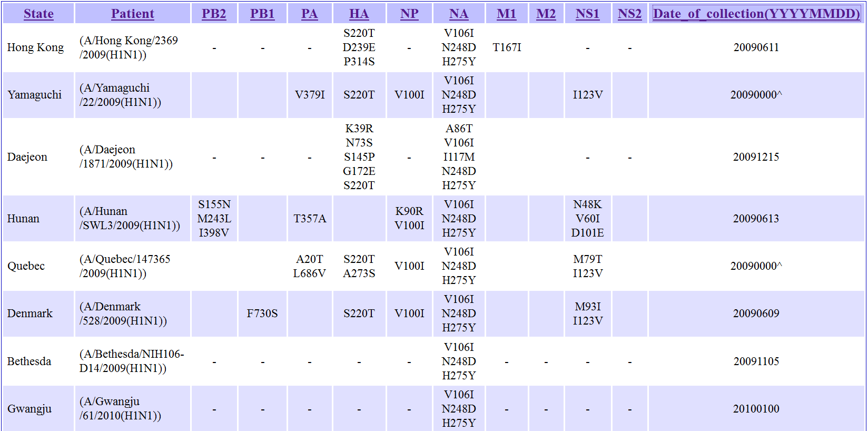Click the Patient column header link
Screen dimensions: 868x431
(x=132, y=14)
